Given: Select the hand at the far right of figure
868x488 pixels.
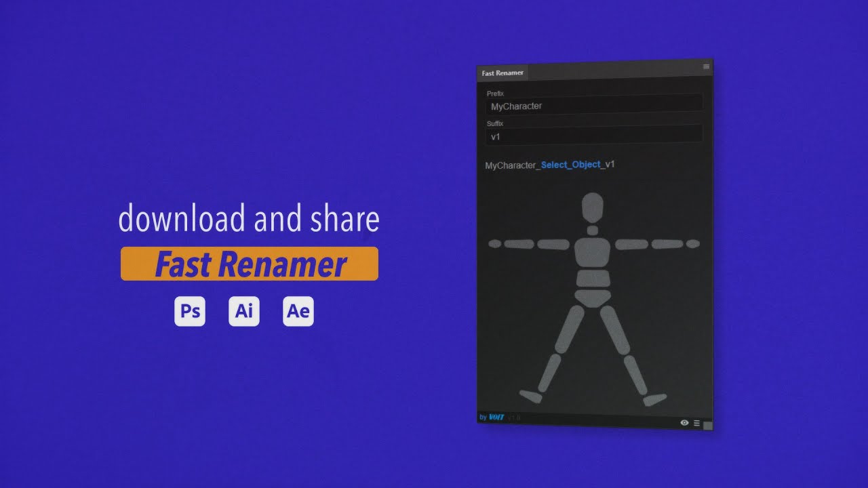Looking at the screenshot, I should coord(692,243).
